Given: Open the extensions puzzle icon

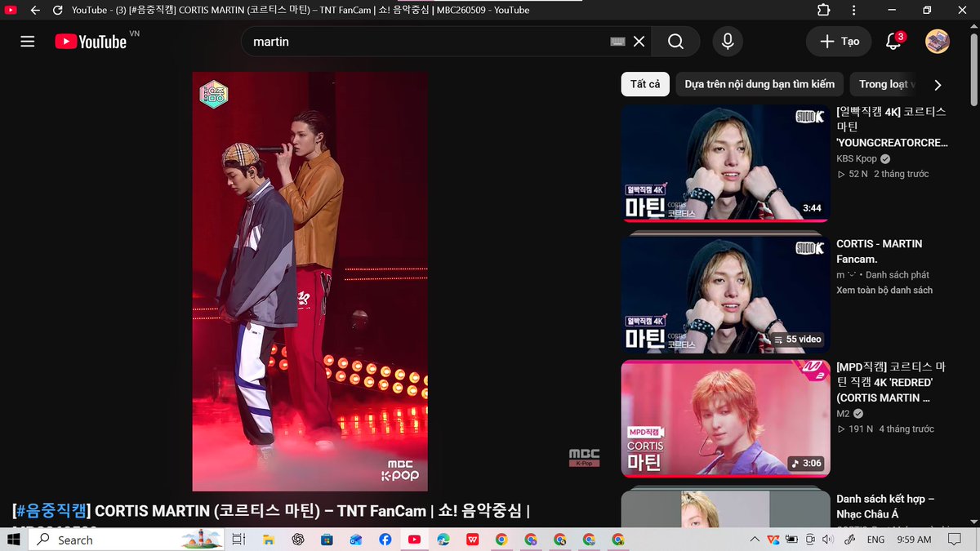Looking at the screenshot, I should click(823, 11).
